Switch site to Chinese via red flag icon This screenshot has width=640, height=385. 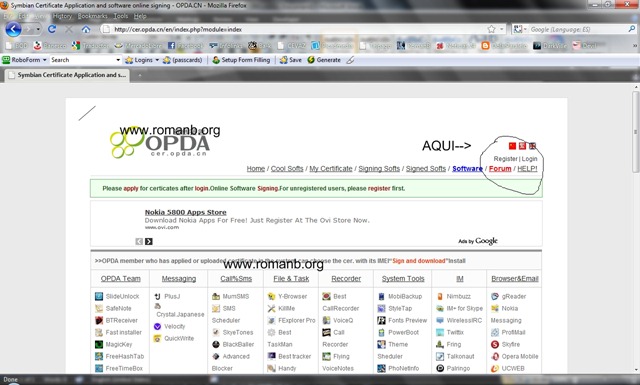coord(512,146)
